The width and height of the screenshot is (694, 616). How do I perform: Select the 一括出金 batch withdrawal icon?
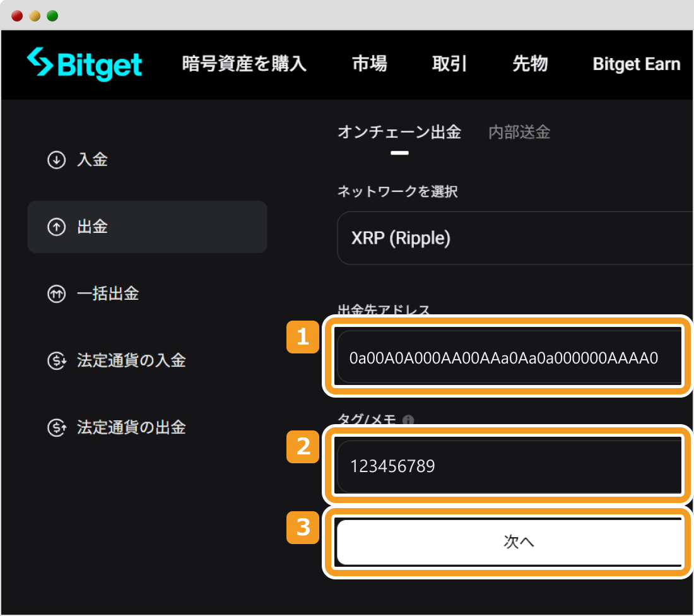56,293
